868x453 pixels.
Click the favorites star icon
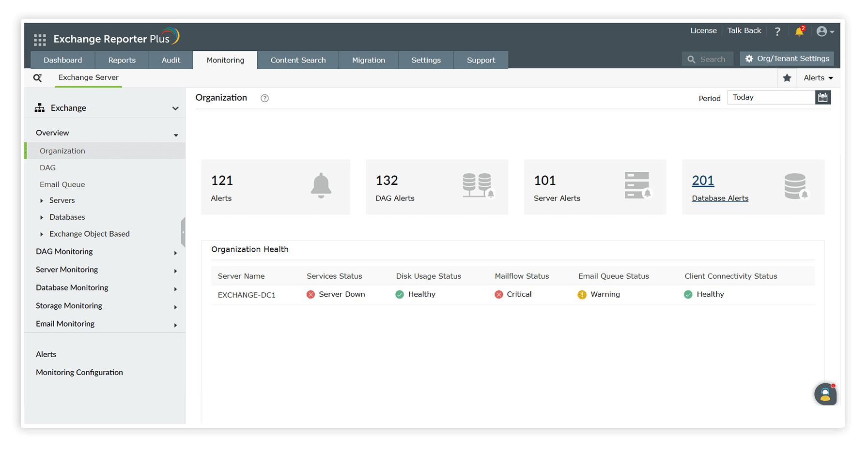(787, 78)
